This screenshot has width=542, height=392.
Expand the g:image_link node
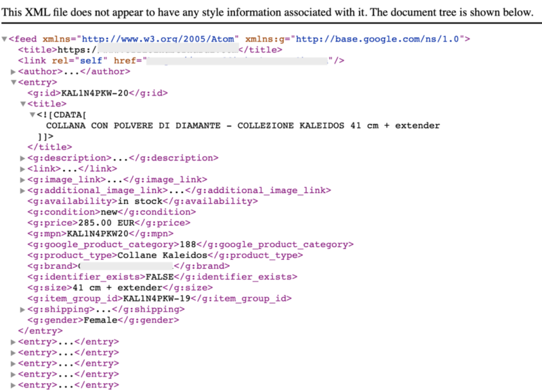coord(22,180)
